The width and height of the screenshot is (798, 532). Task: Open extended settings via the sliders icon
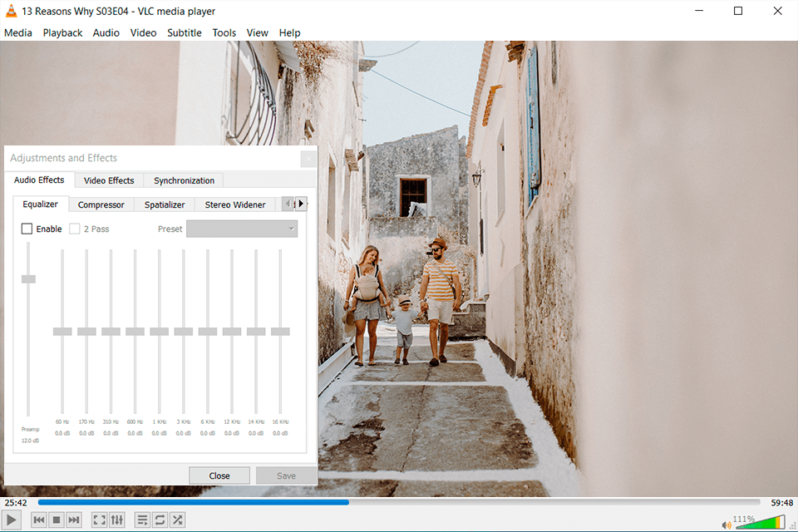click(x=117, y=520)
